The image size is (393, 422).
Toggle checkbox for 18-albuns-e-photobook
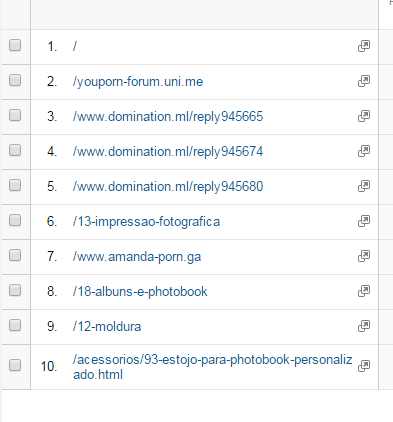(15, 290)
